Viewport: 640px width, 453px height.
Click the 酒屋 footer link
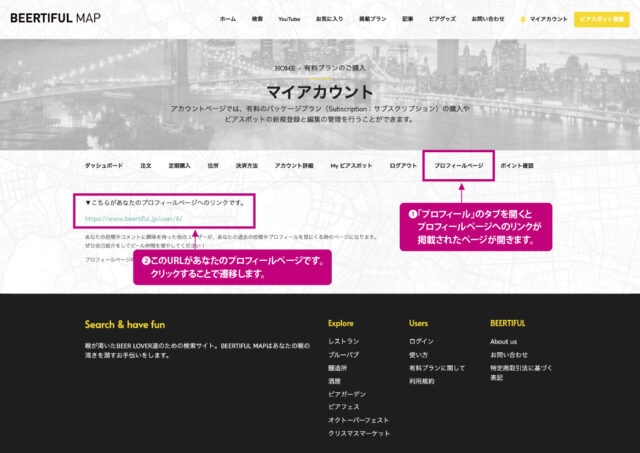click(334, 381)
